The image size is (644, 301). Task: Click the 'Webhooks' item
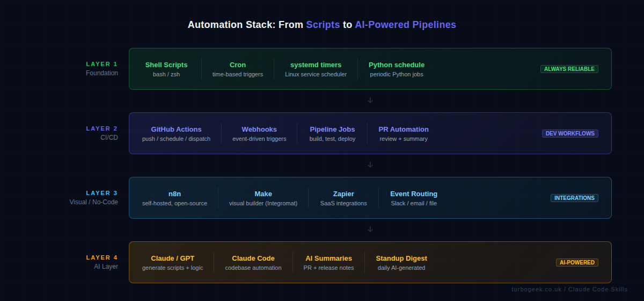click(x=259, y=130)
